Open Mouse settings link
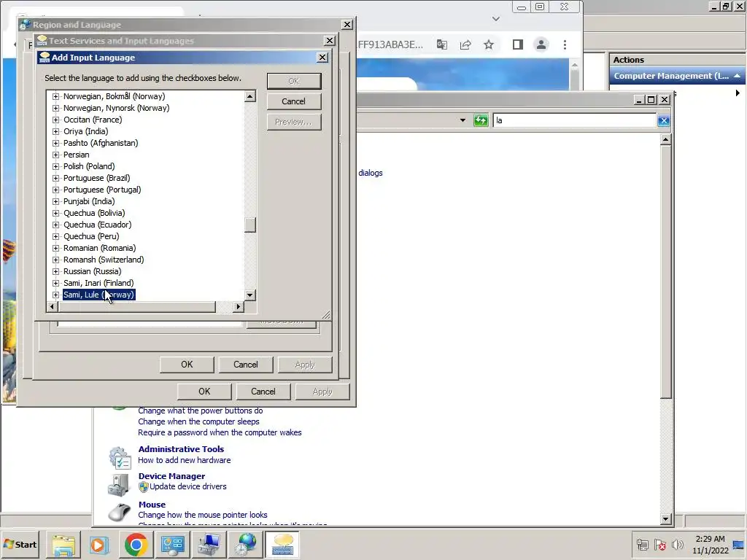Screen dimensions: 747x560 tap(152, 505)
